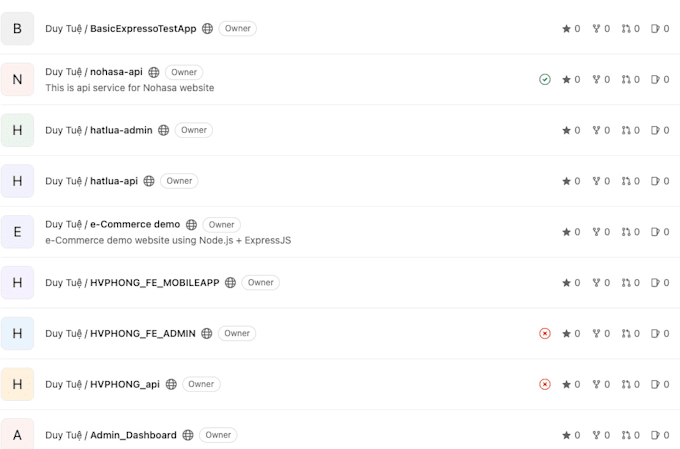
Task: Click public globe icon beside HVPHONG_FE_MOBILEAPP
Action: 230,283
